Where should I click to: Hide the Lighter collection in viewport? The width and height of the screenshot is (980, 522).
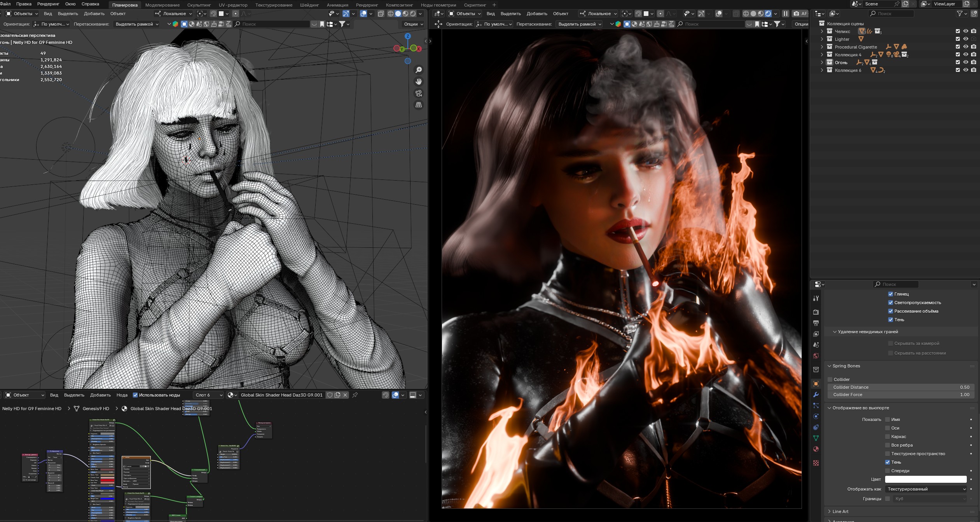coord(966,39)
